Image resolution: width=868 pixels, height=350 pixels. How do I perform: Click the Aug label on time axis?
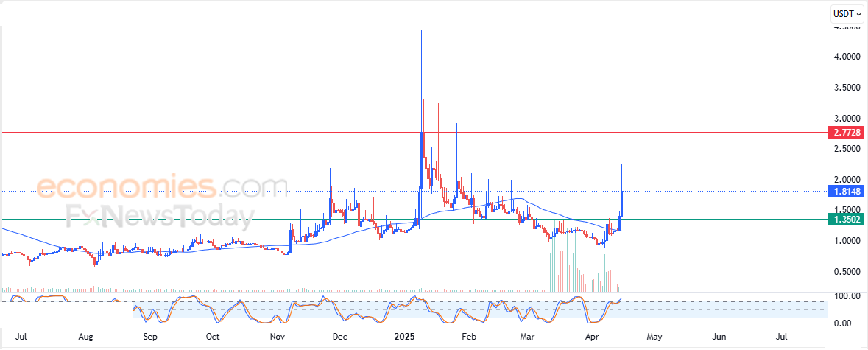click(85, 337)
